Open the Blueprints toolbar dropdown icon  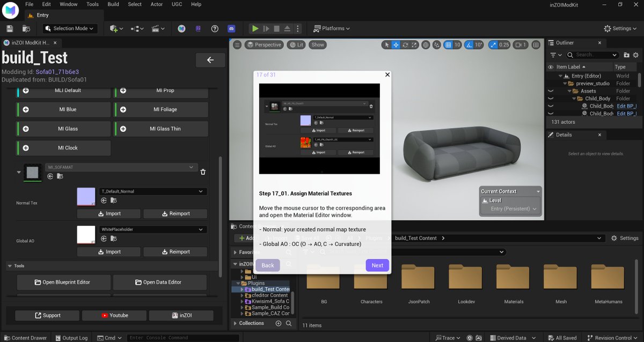coord(137,28)
